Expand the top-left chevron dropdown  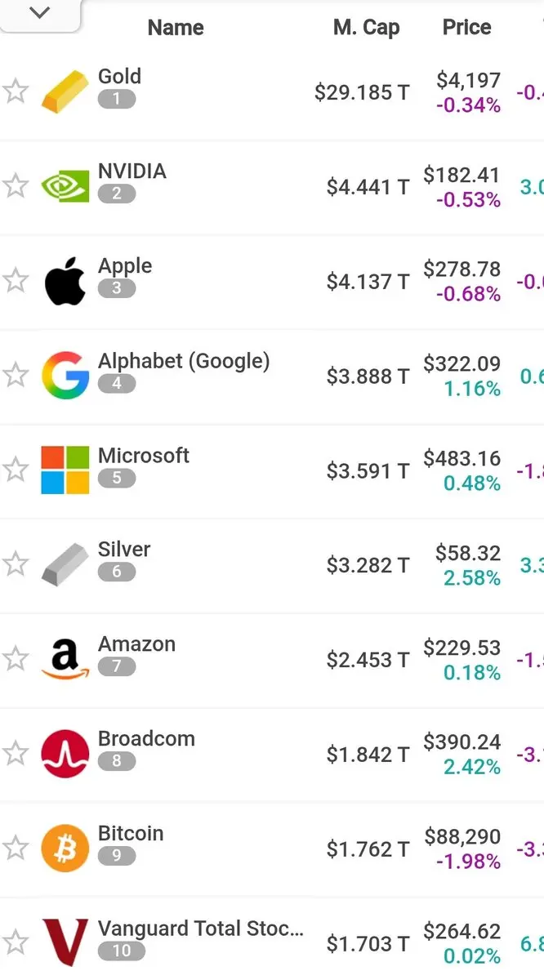point(38,13)
